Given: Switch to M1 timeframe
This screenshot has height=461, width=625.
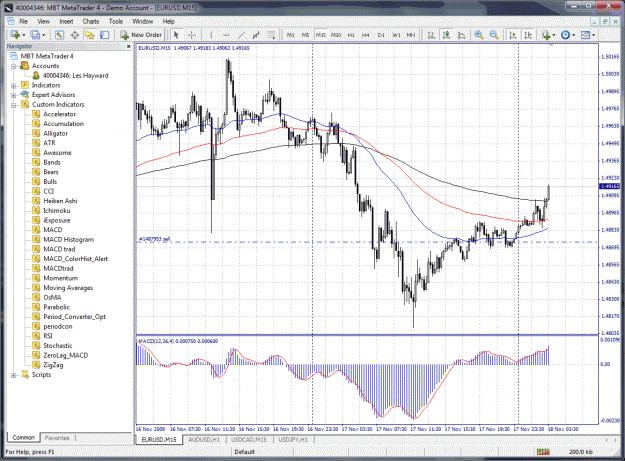Looking at the screenshot, I should pos(291,35).
